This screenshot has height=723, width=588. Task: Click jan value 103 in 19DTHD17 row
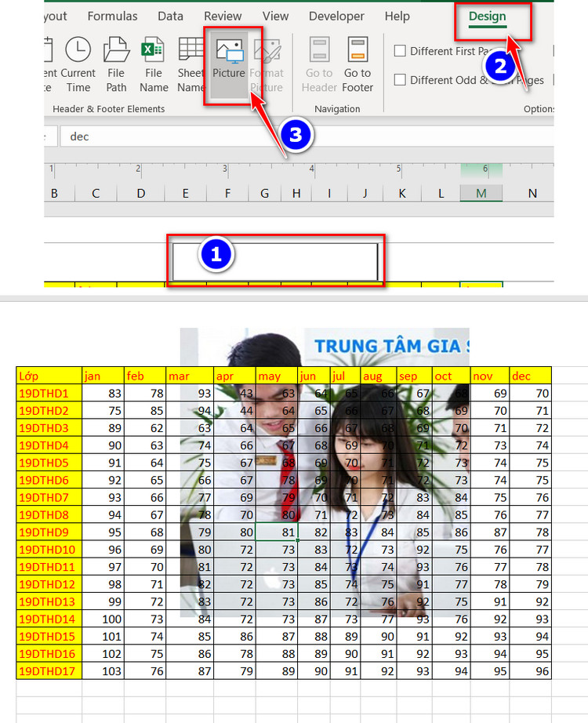coord(103,671)
